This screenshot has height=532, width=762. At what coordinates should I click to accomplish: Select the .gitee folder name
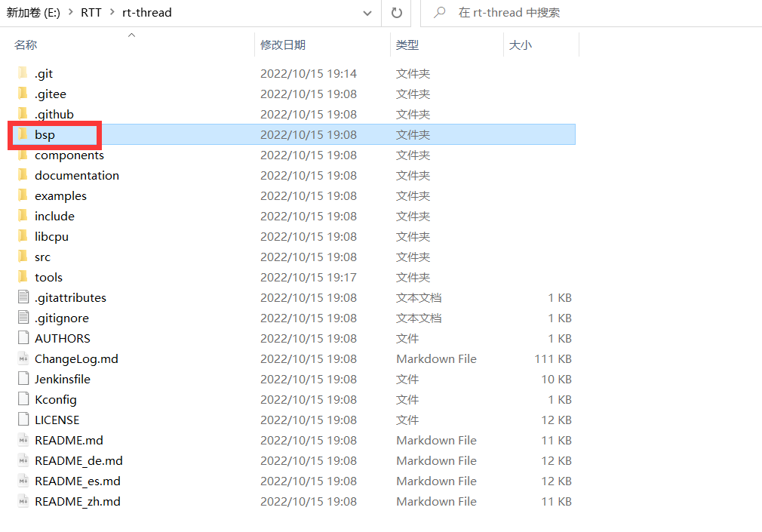click(x=51, y=94)
